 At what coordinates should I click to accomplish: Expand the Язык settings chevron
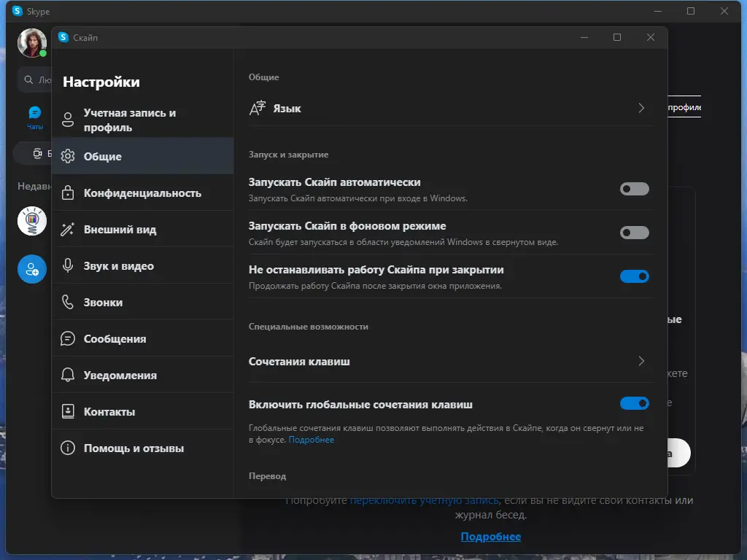coord(641,108)
